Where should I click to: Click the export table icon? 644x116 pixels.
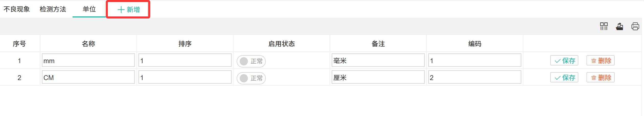(620, 26)
